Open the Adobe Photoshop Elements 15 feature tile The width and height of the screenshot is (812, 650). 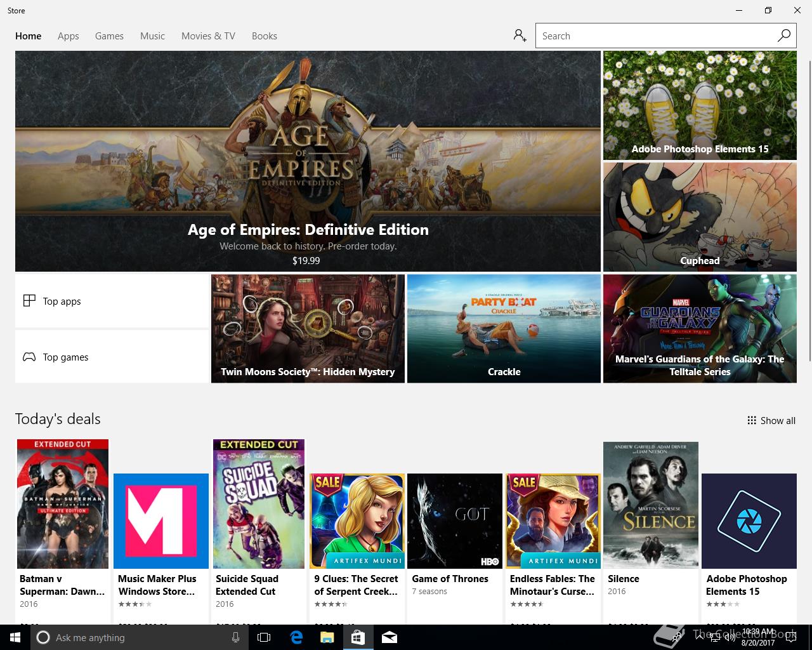(700, 105)
